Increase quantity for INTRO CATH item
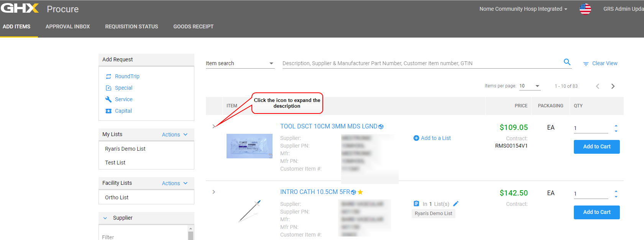This screenshot has width=644, height=240. tap(616, 191)
